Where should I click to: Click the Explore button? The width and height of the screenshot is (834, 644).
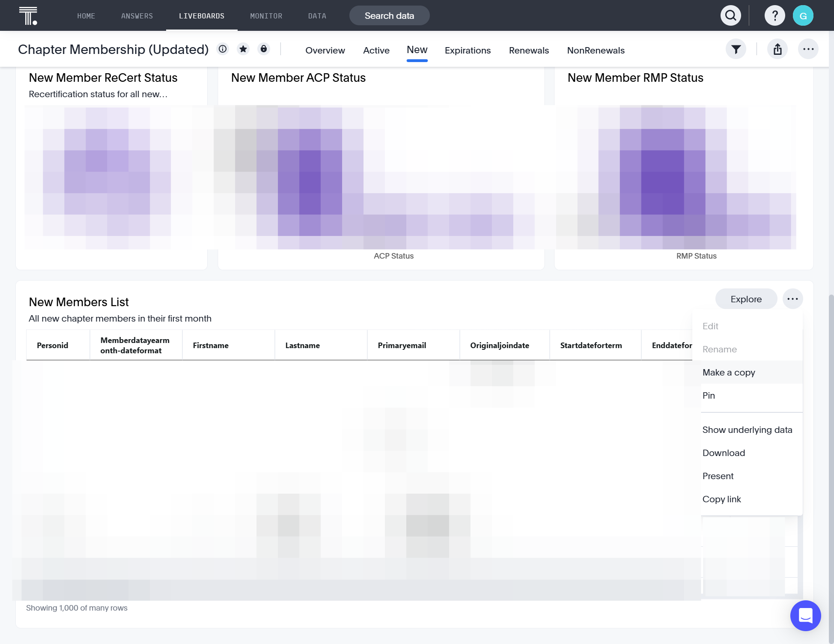tap(746, 299)
